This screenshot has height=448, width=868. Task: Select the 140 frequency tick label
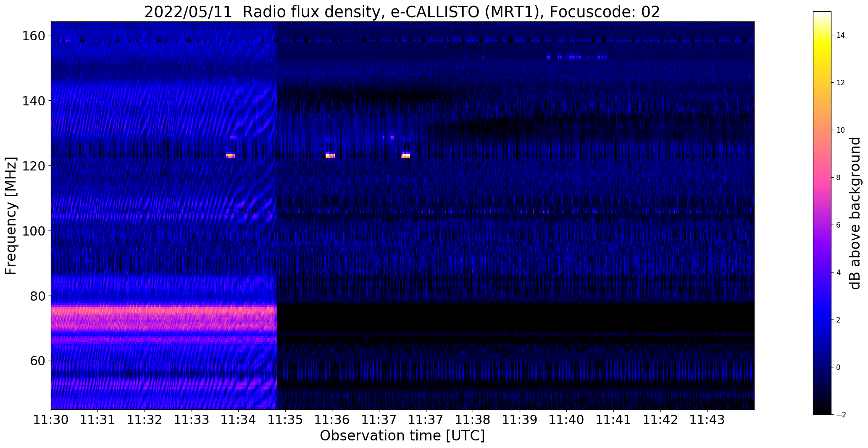pos(34,101)
